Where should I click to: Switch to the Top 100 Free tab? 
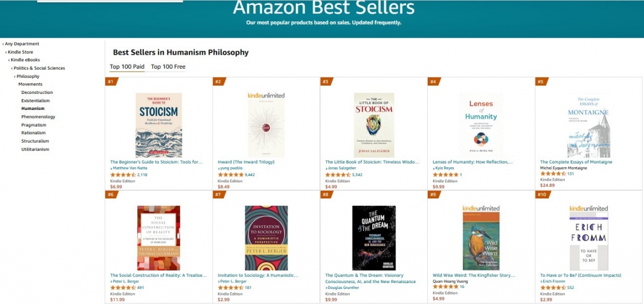point(168,67)
